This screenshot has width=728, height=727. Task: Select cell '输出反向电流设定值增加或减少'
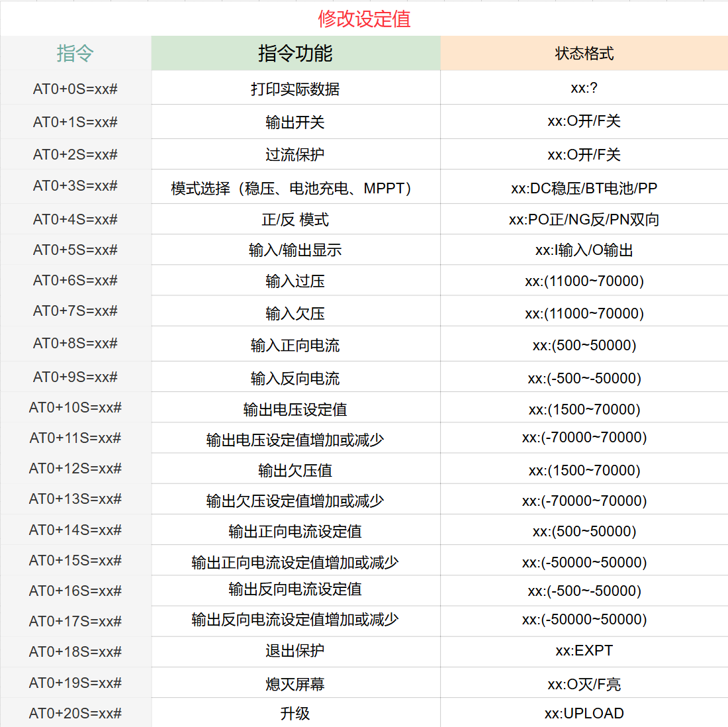(295, 620)
